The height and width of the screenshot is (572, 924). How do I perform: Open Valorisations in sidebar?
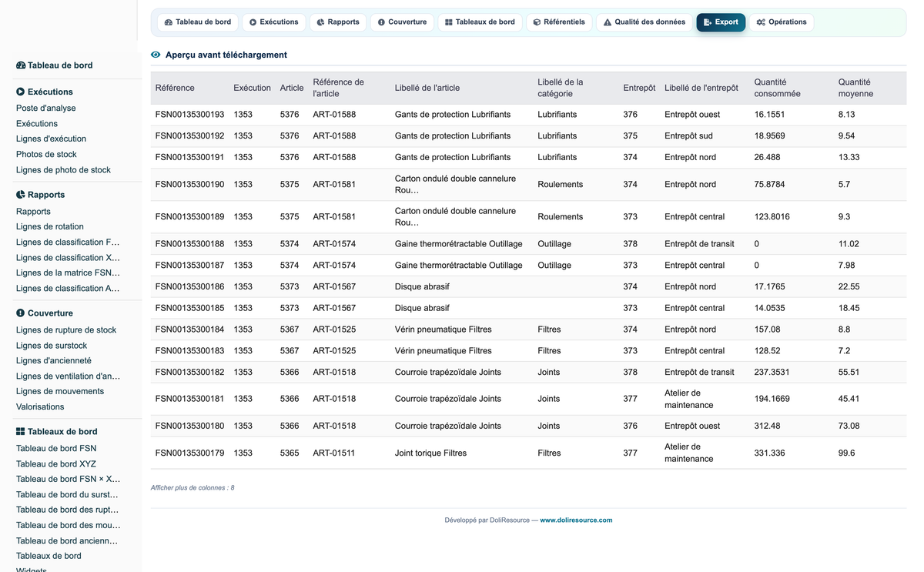pyautogui.click(x=40, y=407)
